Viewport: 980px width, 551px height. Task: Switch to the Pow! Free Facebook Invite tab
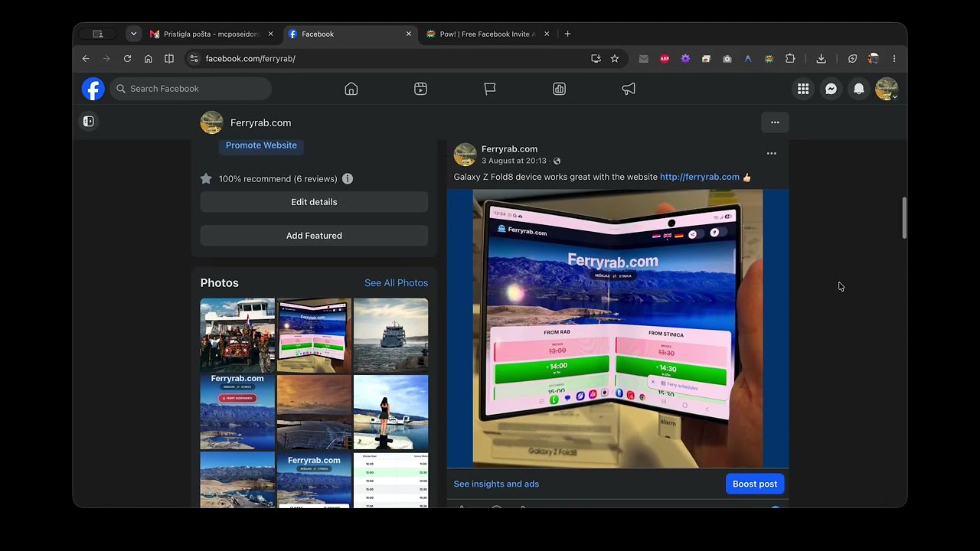(488, 34)
